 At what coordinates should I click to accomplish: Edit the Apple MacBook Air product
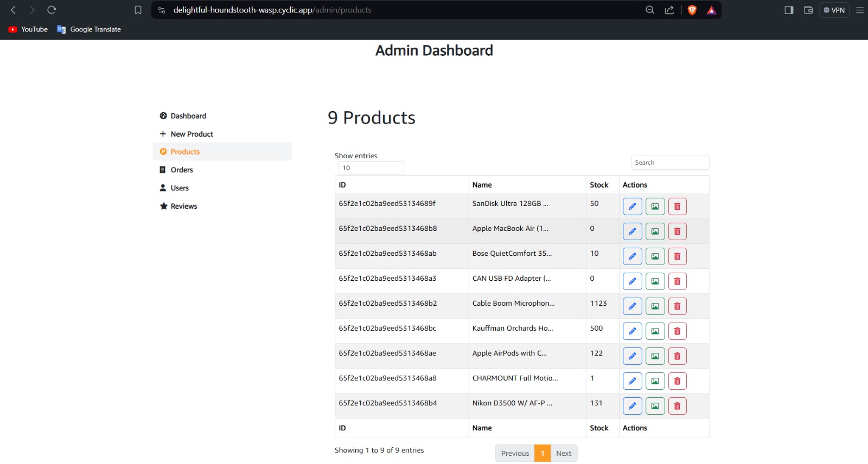click(x=633, y=231)
